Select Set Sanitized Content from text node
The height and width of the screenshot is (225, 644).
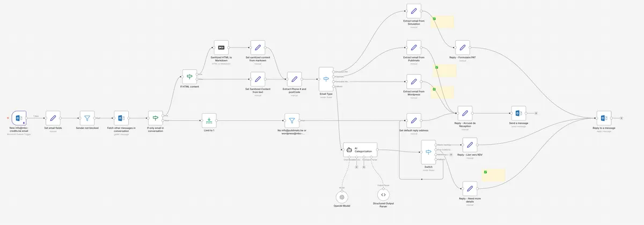click(258, 79)
